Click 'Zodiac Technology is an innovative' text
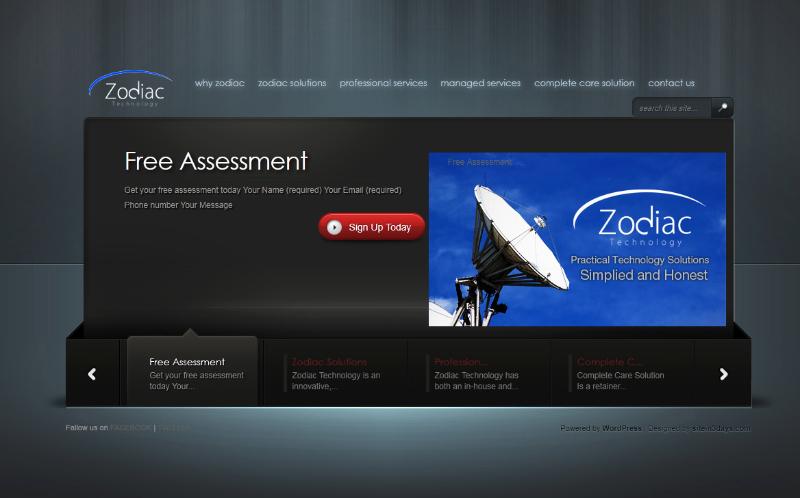 (336, 381)
